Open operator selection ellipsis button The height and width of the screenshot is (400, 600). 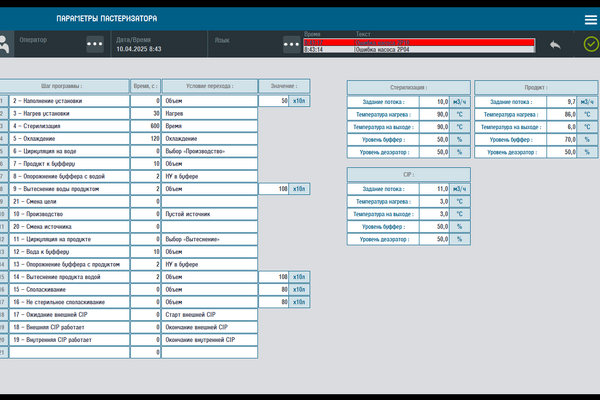click(x=95, y=44)
